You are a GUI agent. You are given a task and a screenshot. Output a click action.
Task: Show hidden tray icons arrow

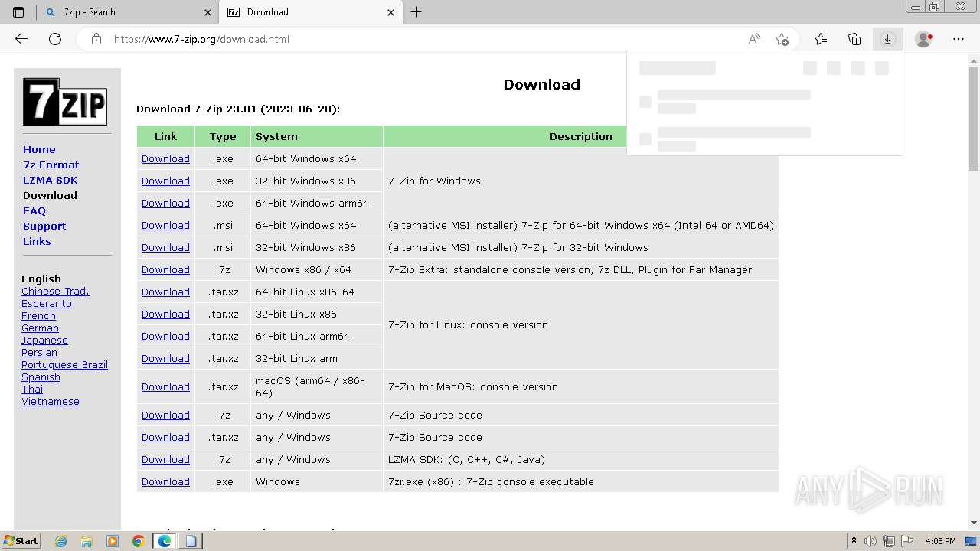click(x=854, y=541)
